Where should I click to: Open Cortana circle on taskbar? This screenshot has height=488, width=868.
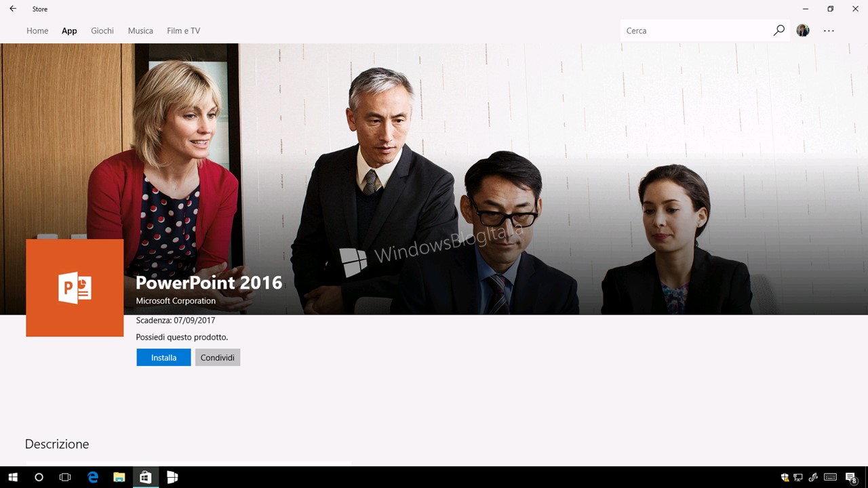point(39,477)
